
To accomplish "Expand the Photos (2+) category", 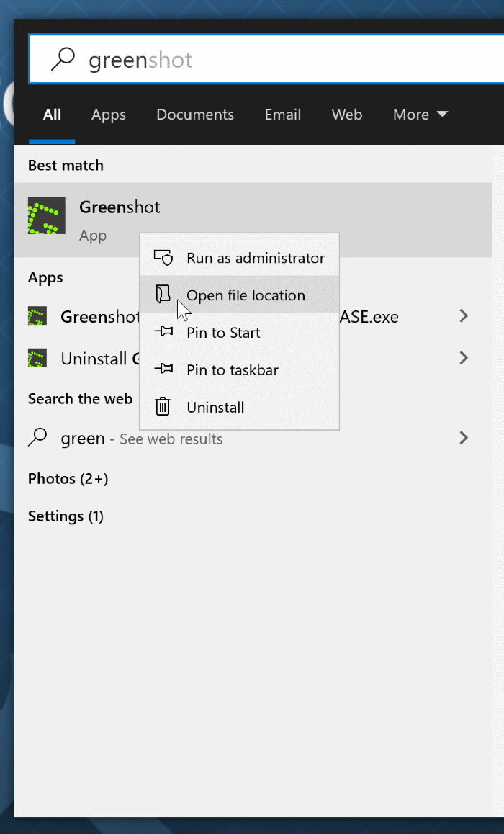I will (68, 479).
